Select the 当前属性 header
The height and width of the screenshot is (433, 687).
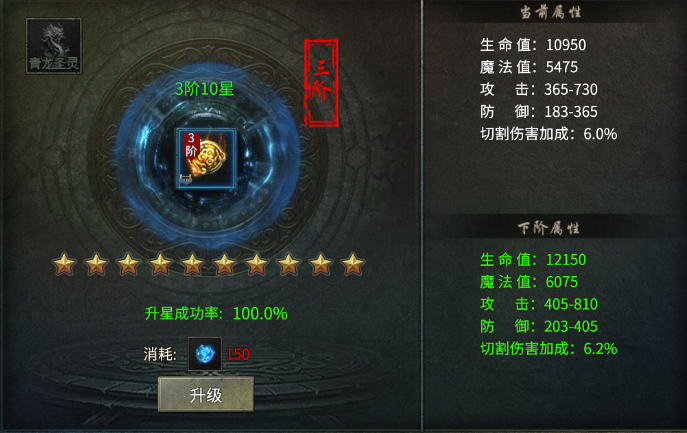click(x=551, y=12)
